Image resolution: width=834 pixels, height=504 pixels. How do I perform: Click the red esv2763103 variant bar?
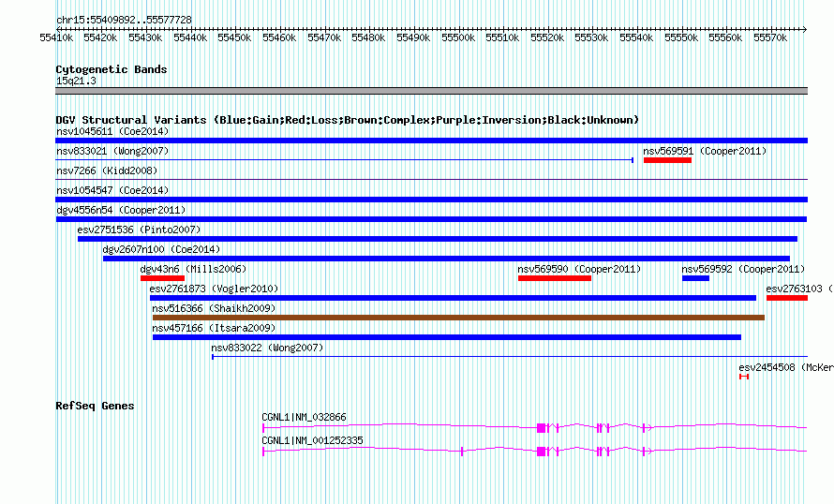[x=786, y=298]
